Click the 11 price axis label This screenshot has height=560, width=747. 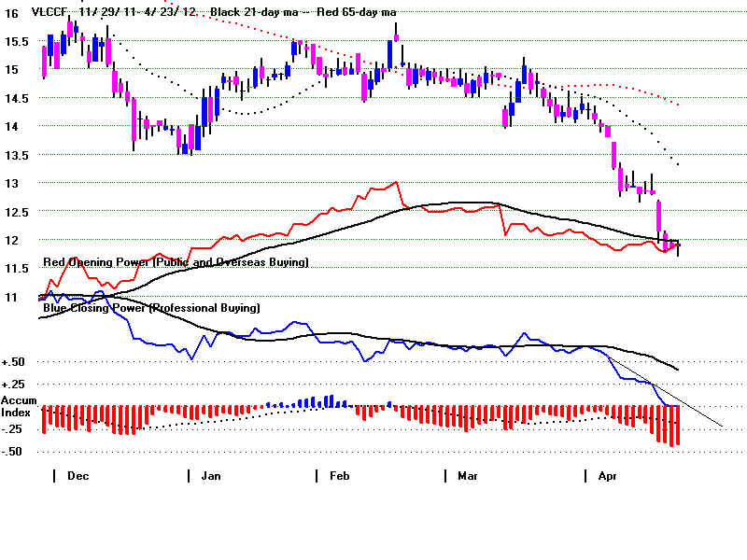(10, 297)
